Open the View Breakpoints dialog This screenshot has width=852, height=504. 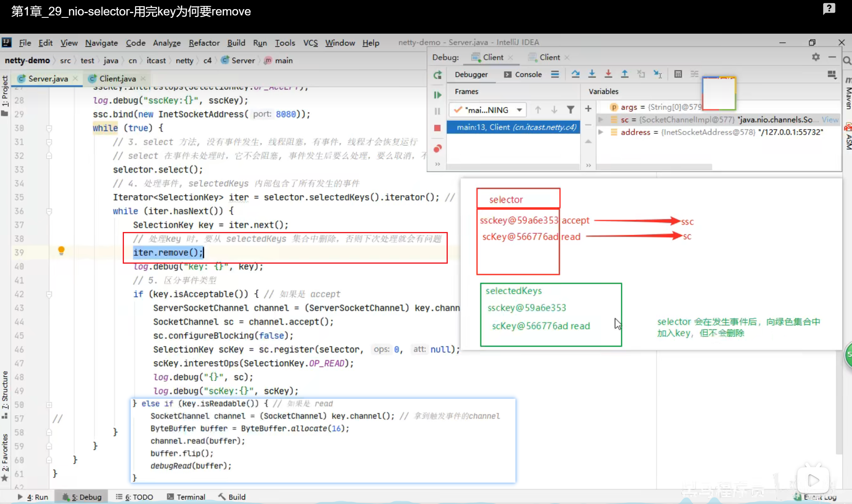click(x=437, y=148)
